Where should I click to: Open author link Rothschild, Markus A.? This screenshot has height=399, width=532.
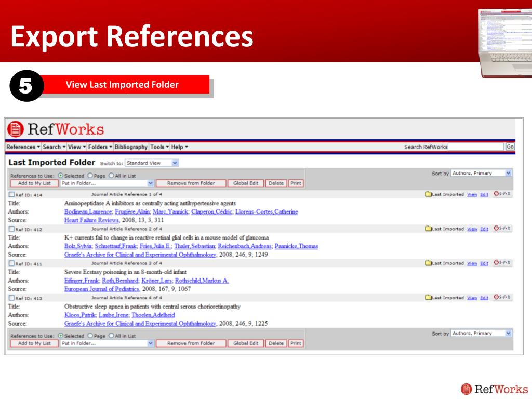click(x=202, y=281)
